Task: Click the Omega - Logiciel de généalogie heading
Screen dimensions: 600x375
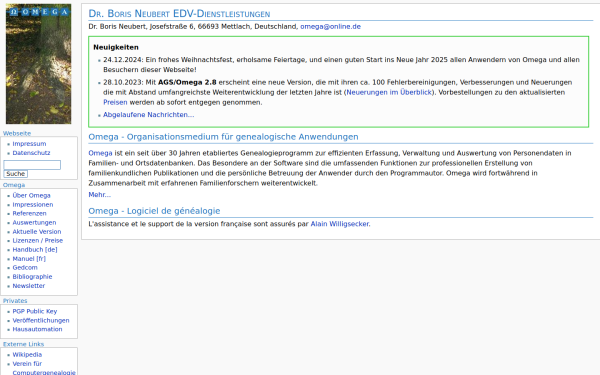Action: [154, 211]
